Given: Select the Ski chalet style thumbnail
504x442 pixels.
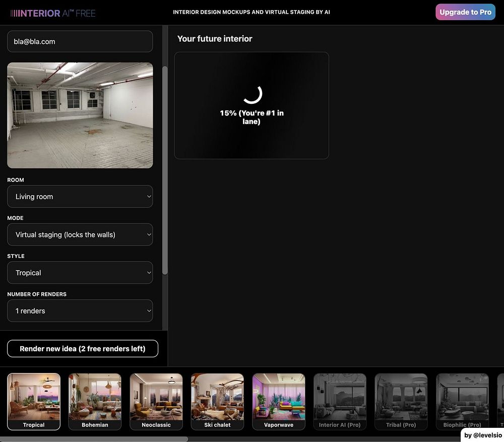Looking at the screenshot, I should point(217,402).
